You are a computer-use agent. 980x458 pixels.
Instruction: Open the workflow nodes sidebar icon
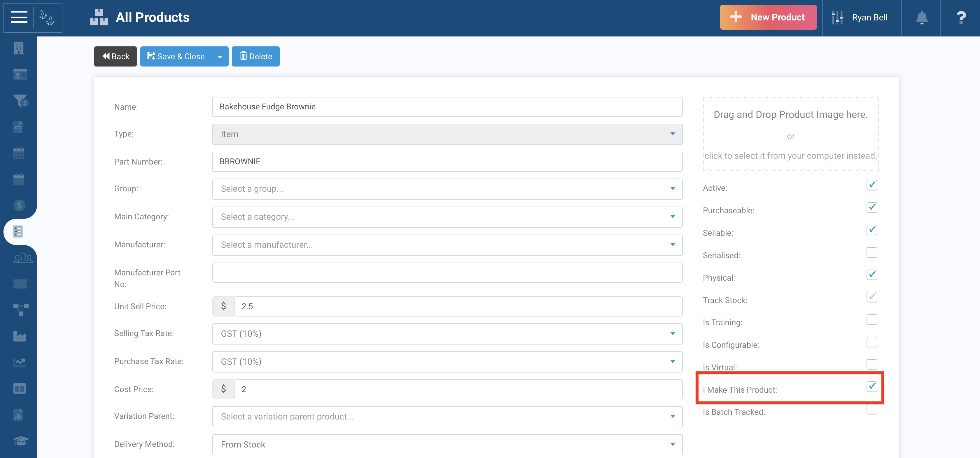click(20, 310)
